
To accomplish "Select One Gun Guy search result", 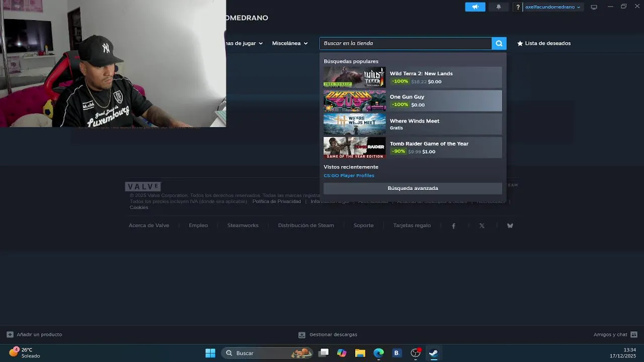I will [413, 101].
